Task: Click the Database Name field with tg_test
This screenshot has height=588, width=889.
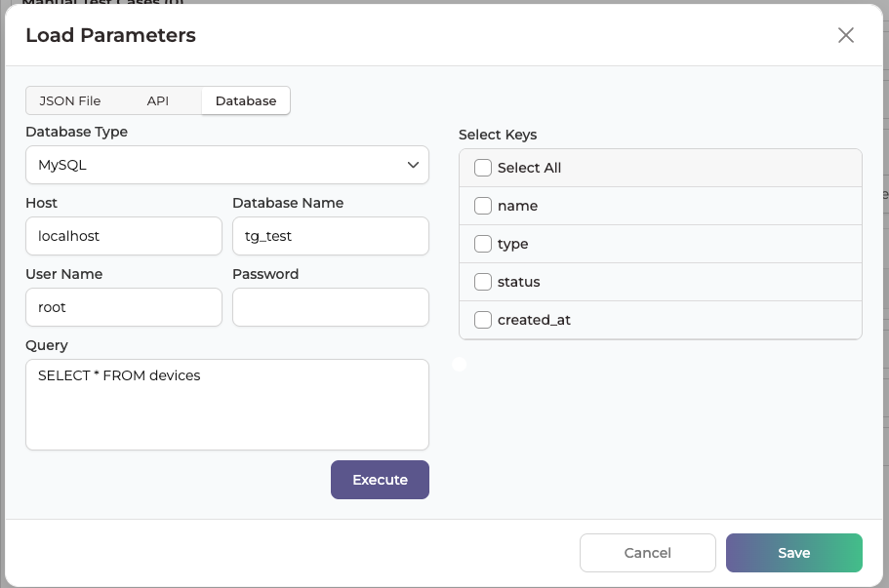Action: click(x=331, y=236)
